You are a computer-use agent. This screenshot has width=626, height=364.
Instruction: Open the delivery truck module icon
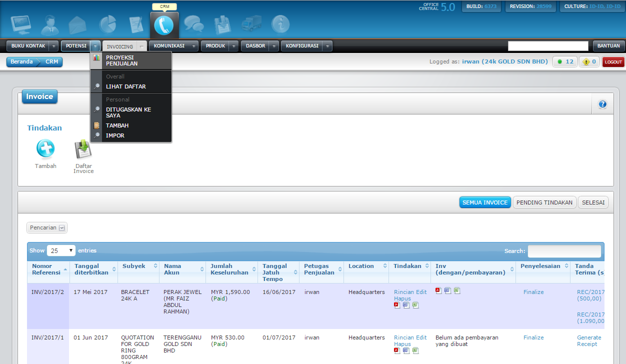[251, 24]
